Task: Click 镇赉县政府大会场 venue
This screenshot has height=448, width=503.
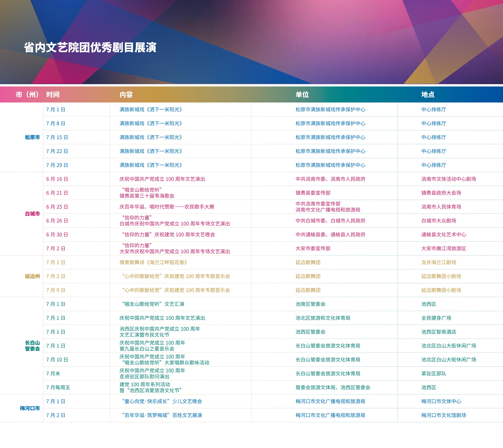Action: pyautogui.click(x=441, y=193)
